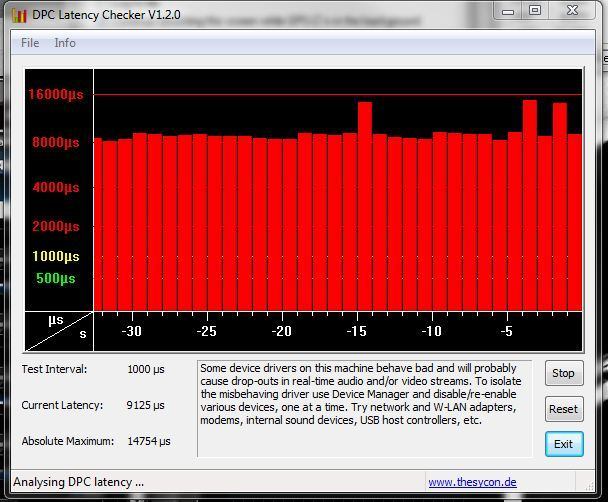Screen dimensions: 608x502
Task: Click the -30 time axis label
Action: [131, 331]
